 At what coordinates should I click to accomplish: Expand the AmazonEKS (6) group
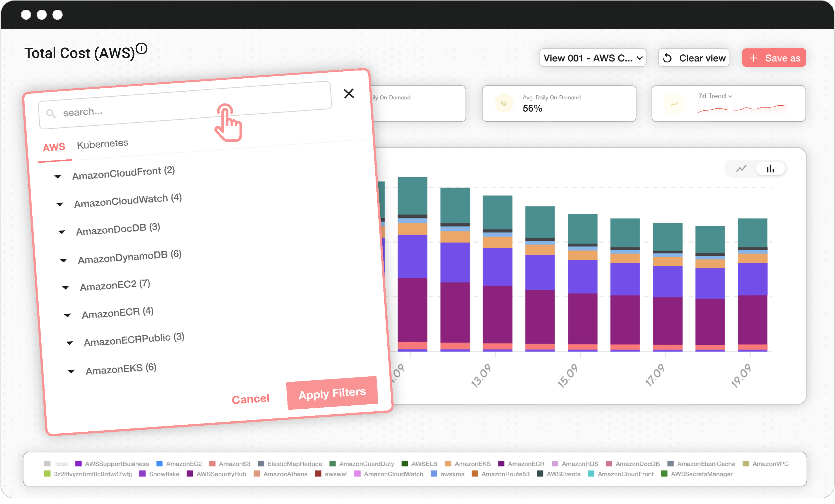72,371
